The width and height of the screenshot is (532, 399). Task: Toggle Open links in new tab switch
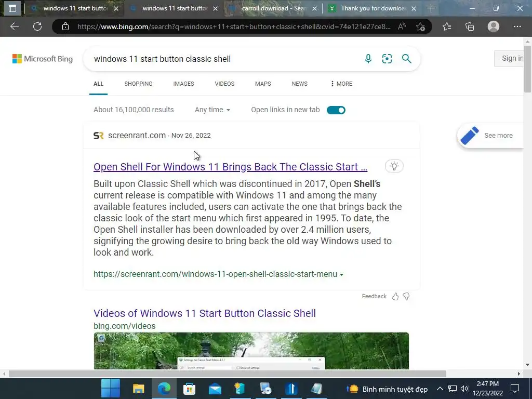click(x=336, y=110)
